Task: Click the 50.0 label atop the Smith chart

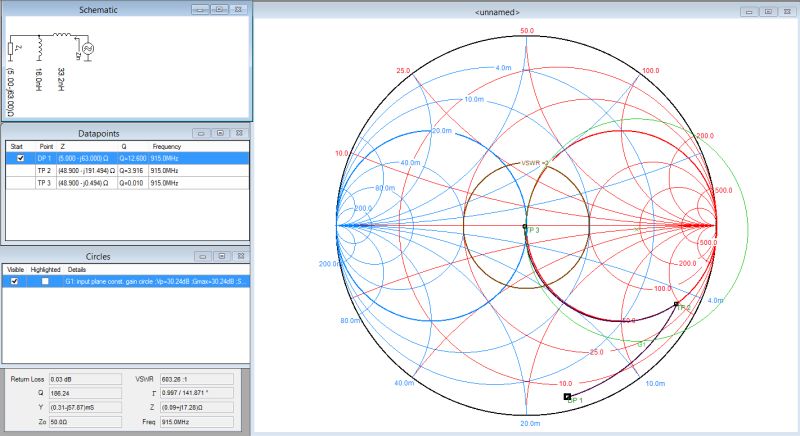Action: coord(527,31)
